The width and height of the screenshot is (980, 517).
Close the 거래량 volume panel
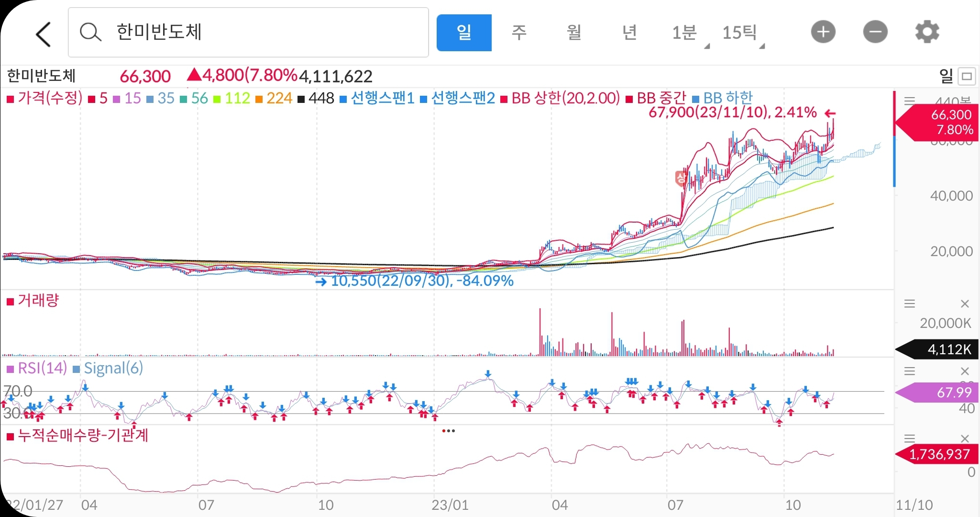tap(965, 303)
